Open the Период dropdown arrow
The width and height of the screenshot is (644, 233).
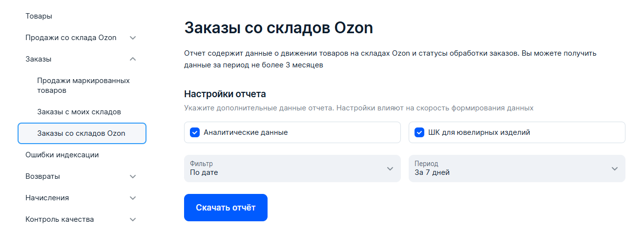pyautogui.click(x=614, y=169)
